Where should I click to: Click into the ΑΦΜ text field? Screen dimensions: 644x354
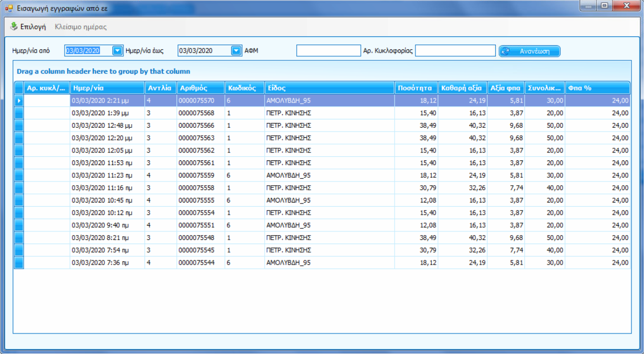(x=328, y=50)
